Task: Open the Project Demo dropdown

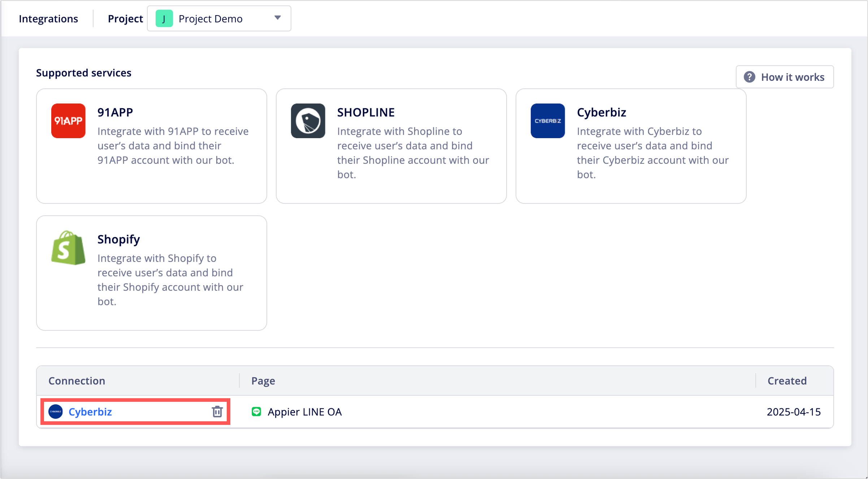Action: [x=219, y=18]
